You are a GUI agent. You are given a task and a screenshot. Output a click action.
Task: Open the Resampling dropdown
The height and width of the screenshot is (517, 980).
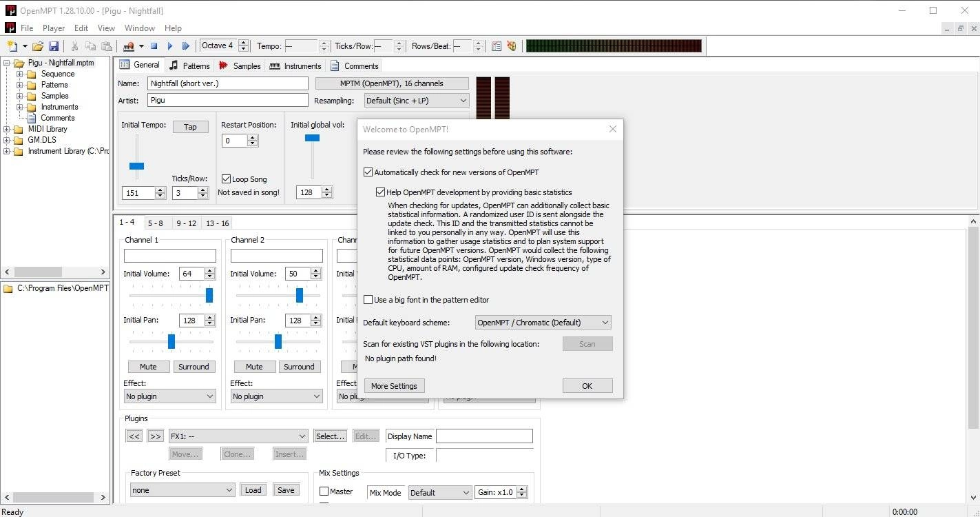(x=417, y=101)
